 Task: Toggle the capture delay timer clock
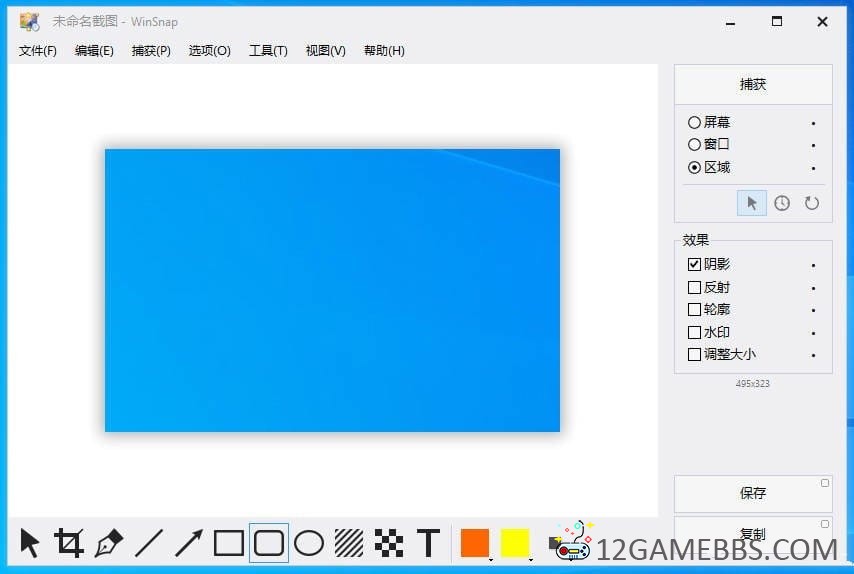[x=782, y=203]
